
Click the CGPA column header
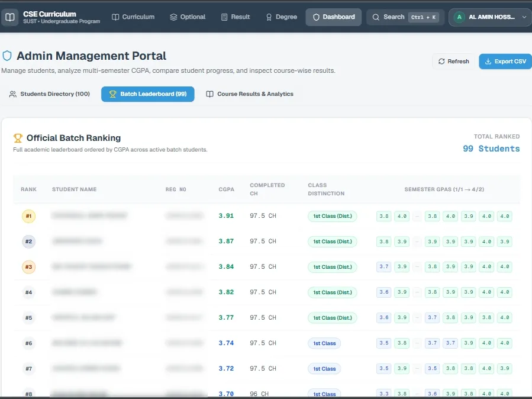[226, 189]
